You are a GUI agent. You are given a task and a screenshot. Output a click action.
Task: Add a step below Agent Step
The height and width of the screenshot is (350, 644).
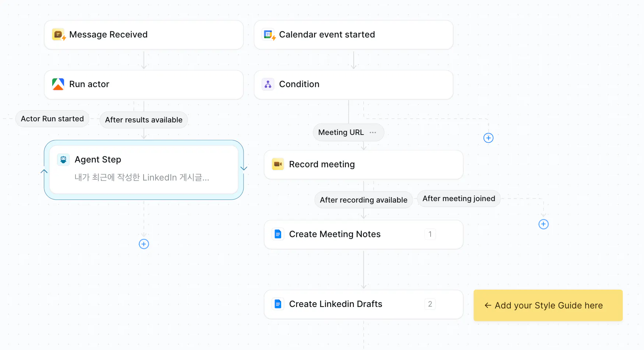[144, 244]
